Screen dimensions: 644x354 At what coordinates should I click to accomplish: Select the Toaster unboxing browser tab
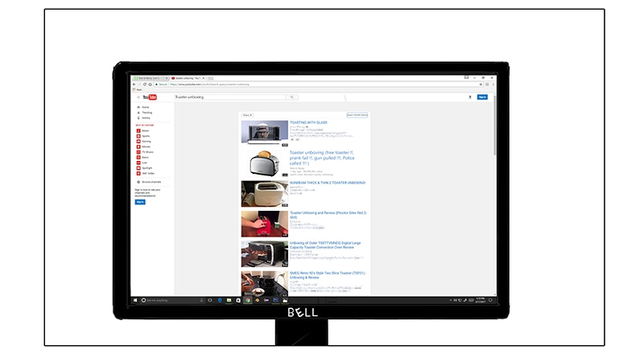(189, 77)
